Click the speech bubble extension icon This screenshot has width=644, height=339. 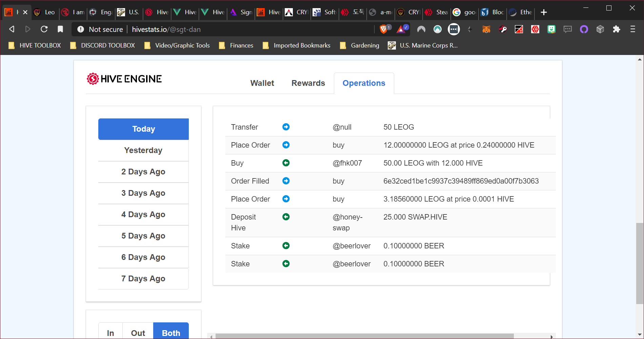568,29
